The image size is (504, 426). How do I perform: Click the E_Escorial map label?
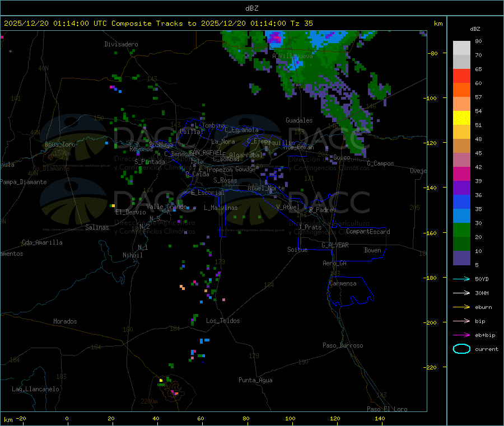[208, 193]
